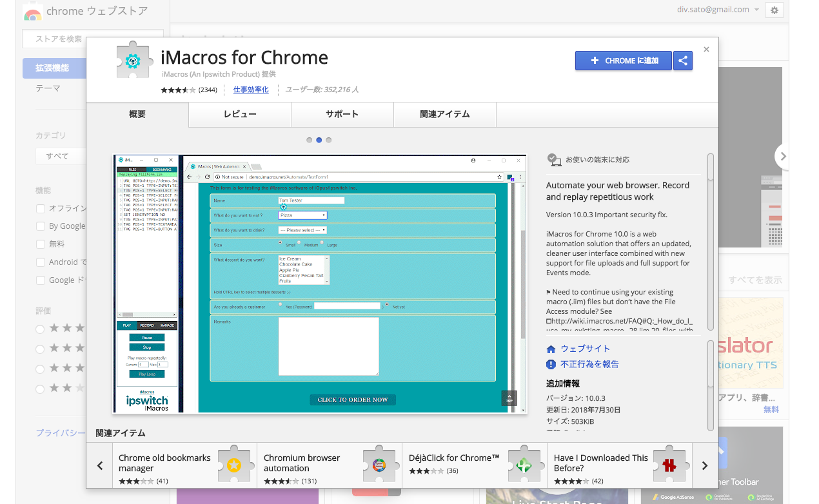Click the iMacros screenshot preview image
Viewport: 819px width, 504px height.
320,284
